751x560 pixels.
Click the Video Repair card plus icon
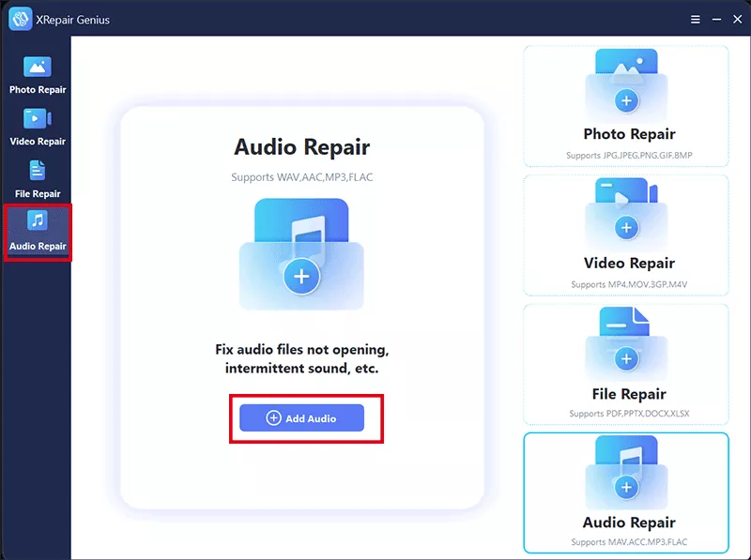pos(626,227)
